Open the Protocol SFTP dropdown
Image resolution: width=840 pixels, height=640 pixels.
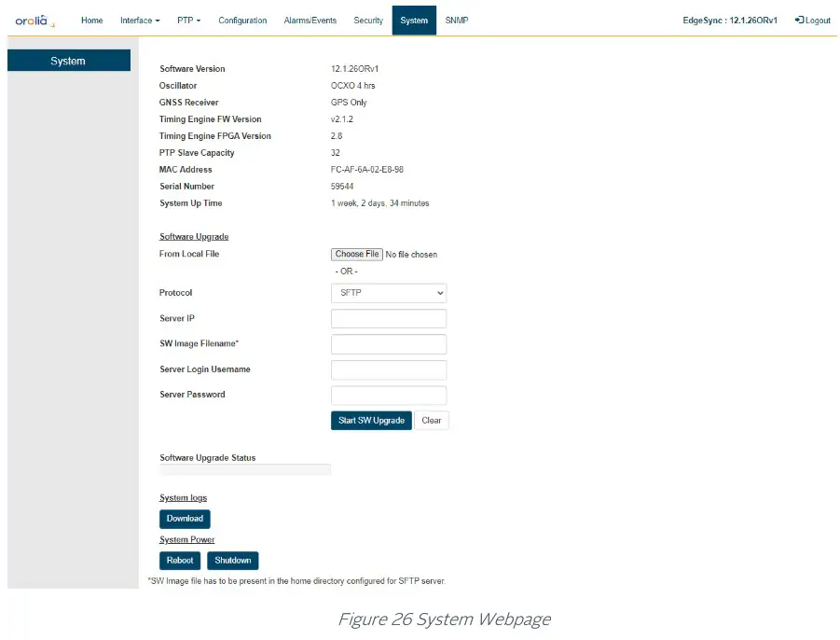[x=389, y=293]
